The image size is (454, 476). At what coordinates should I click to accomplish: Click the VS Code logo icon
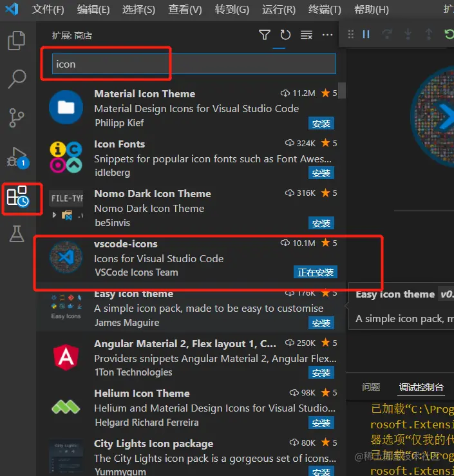click(12, 9)
